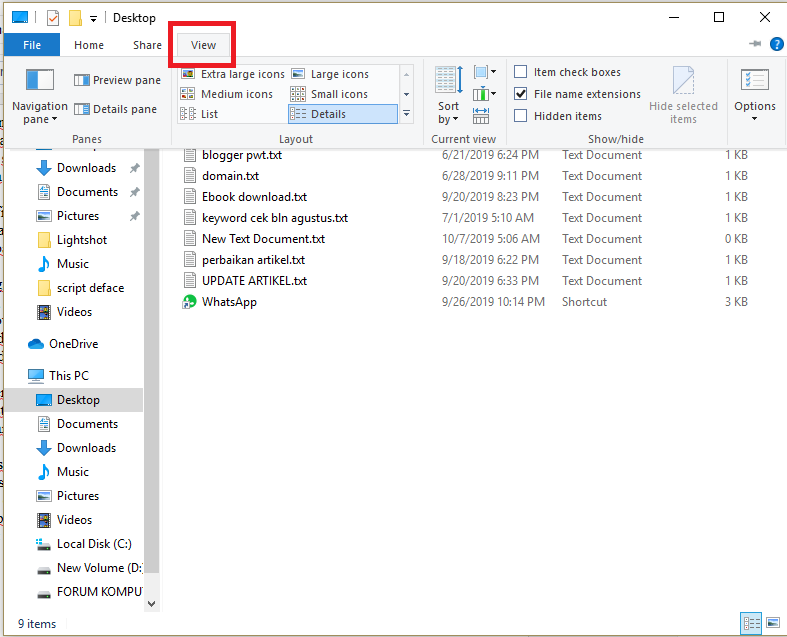
Task: Toggle the Preview pane
Action: point(117,80)
